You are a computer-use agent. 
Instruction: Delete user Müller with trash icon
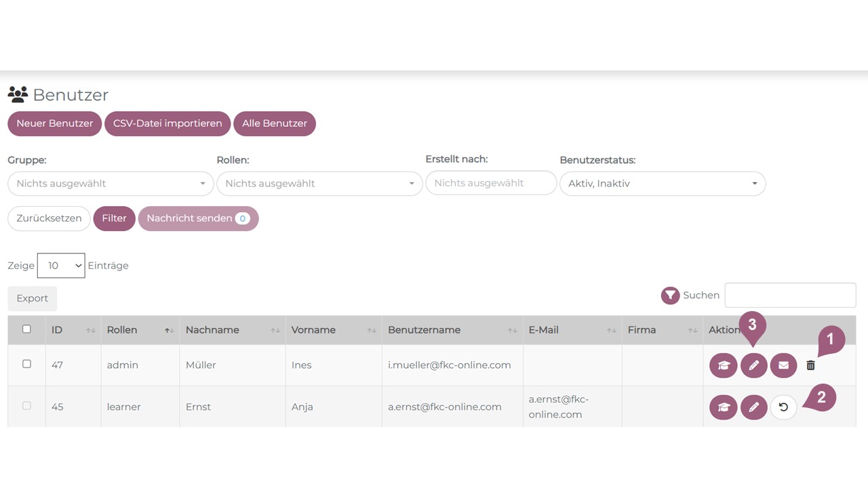coord(810,365)
